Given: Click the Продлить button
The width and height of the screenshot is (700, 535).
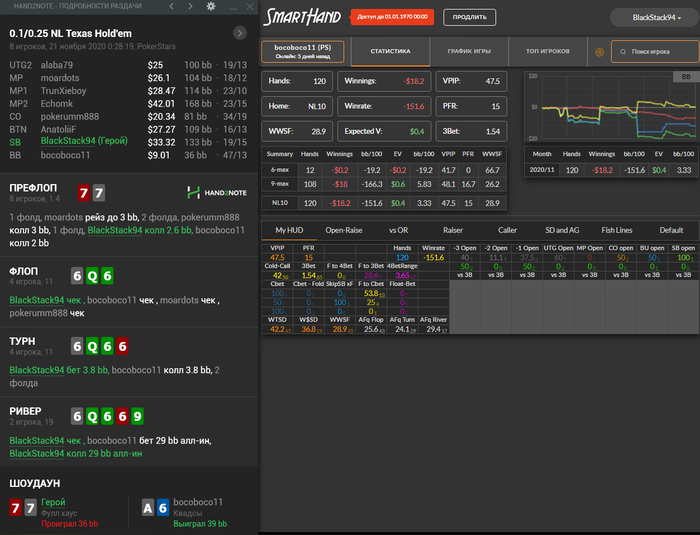Looking at the screenshot, I should point(469,17).
